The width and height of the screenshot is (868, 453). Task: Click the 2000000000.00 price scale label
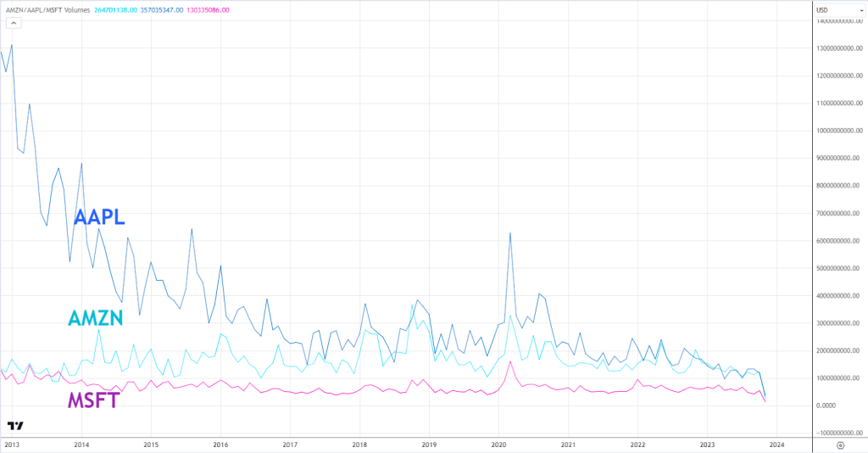click(840, 350)
